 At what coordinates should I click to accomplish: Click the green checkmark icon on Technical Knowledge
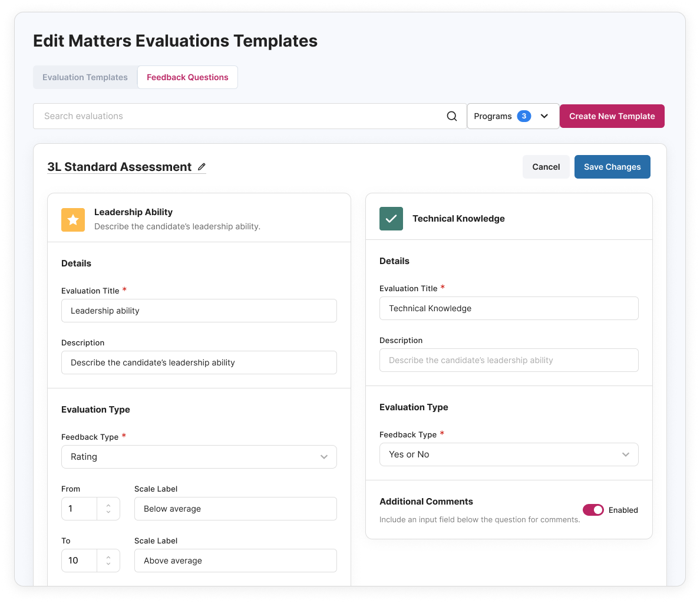391,218
